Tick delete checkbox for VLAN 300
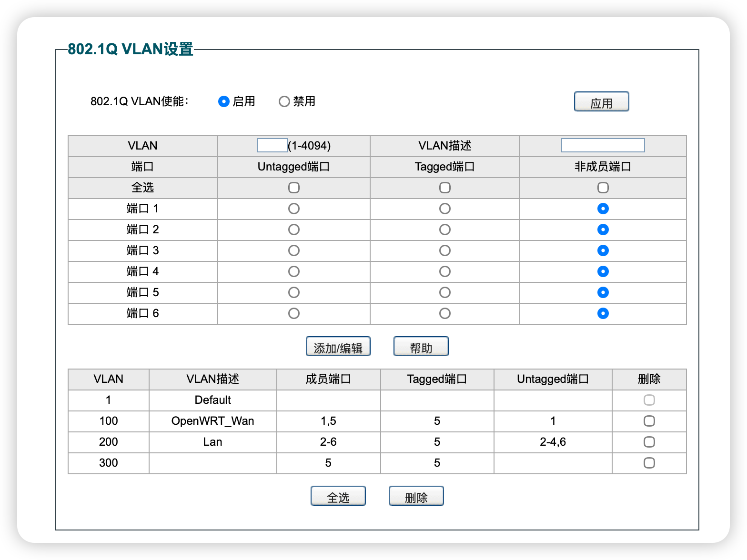 coord(649,463)
